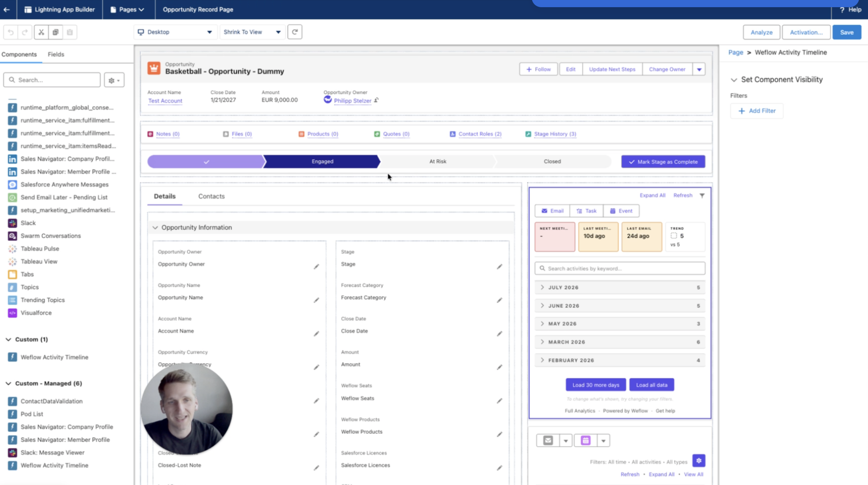Undo the last change
Image resolution: width=868 pixels, height=485 pixels.
[x=11, y=32]
